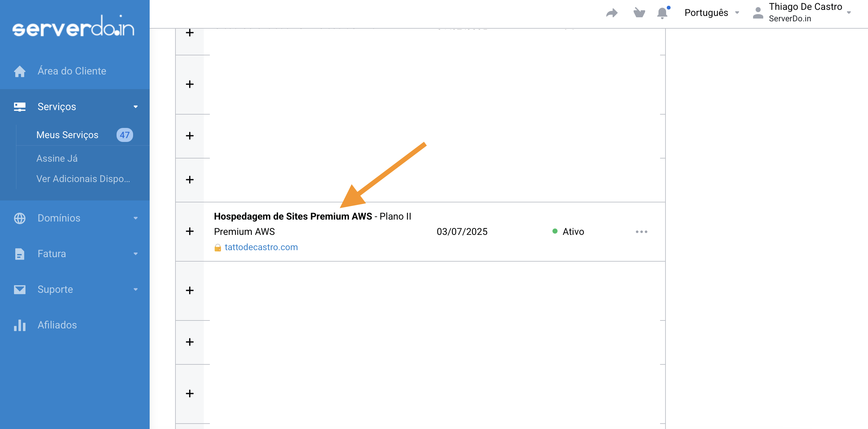This screenshot has width=868, height=429.
Task: Select the Assine Já submenu item
Action: [57, 158]
